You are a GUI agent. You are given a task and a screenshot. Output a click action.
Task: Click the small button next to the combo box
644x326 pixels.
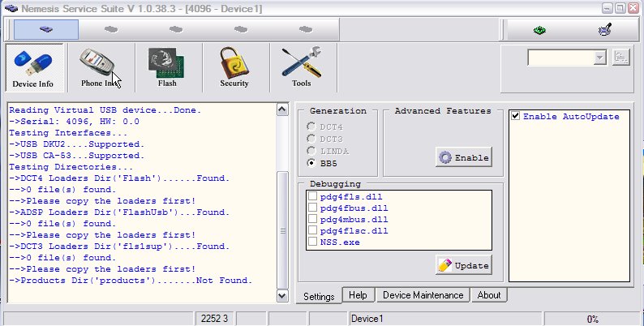point(621,57)
